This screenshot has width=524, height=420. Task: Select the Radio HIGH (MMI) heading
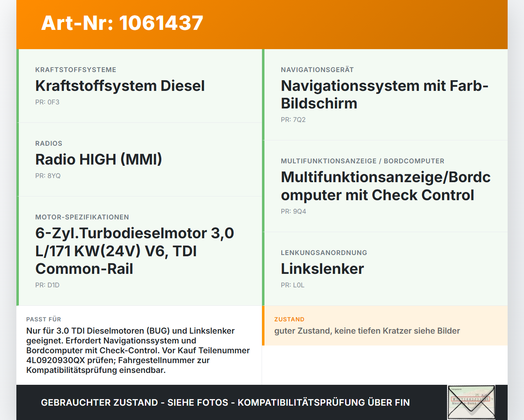99,160
